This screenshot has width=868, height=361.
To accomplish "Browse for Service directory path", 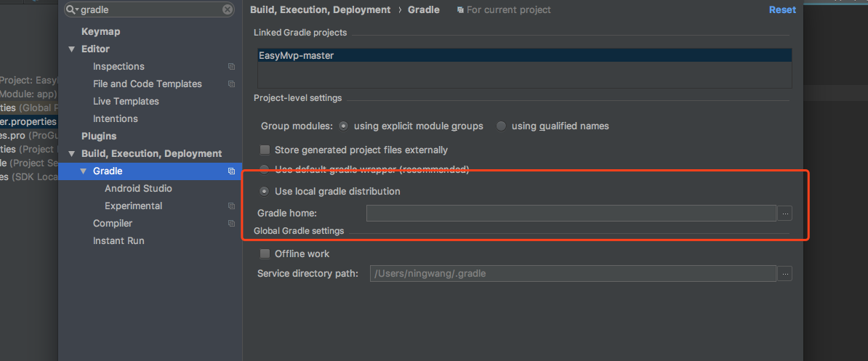I will point(785,273).
